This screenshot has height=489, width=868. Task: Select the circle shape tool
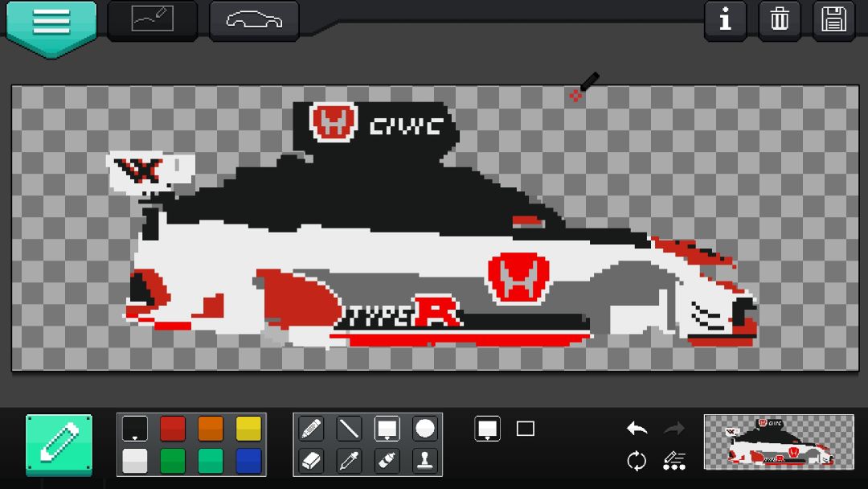pyautogui.click(x=424, y=428)
